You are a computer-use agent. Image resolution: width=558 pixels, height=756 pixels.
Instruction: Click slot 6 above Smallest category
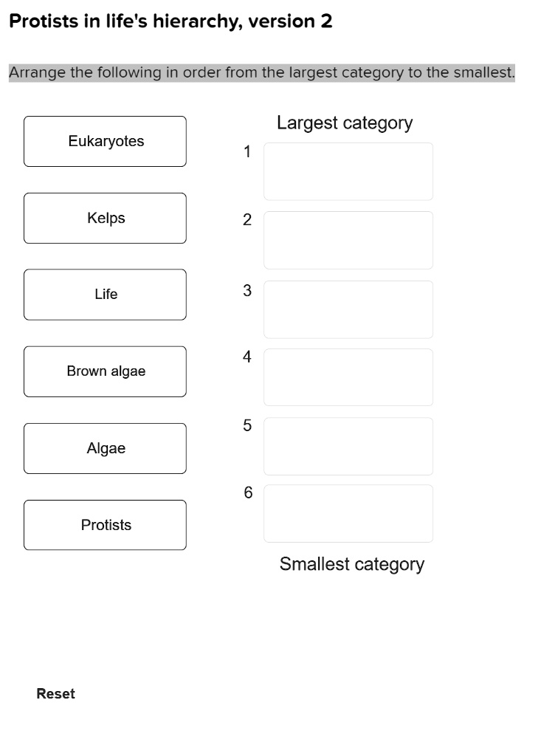pyautogui.click(x=348, y=513)
